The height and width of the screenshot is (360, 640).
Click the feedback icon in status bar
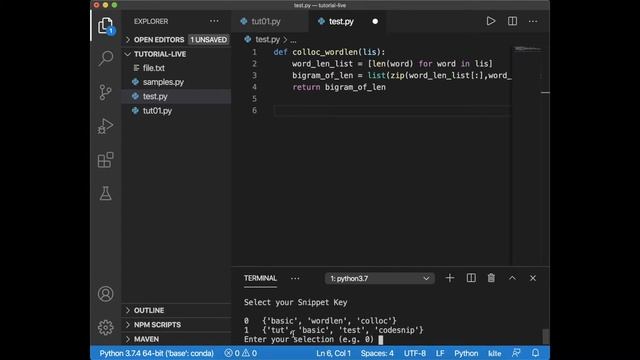[x=516, y=353]
